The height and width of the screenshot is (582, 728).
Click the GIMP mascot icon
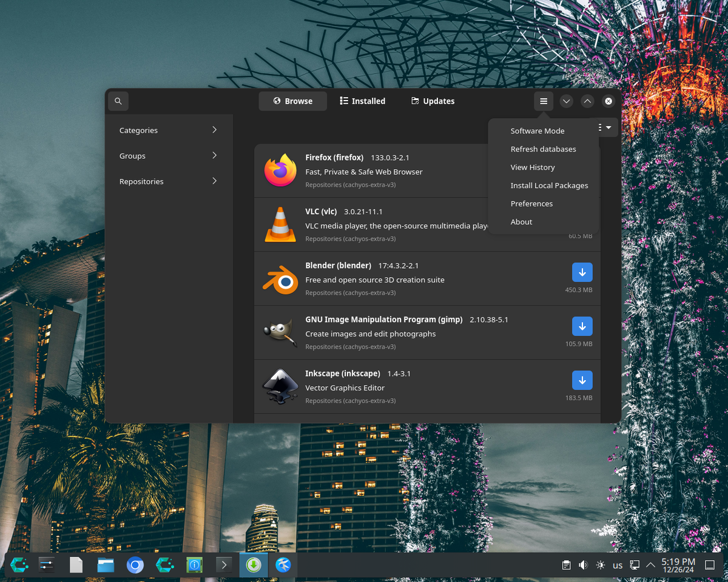click(280, 333)
